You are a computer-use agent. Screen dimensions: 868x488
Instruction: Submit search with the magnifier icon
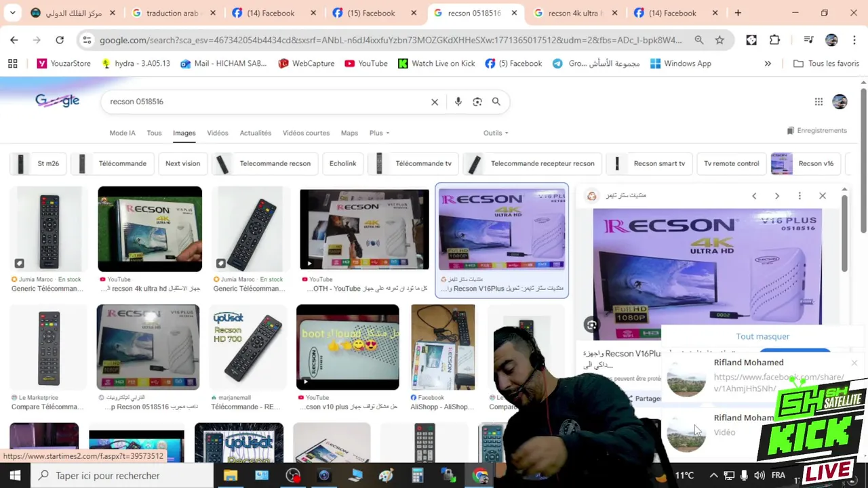[496, 102]
